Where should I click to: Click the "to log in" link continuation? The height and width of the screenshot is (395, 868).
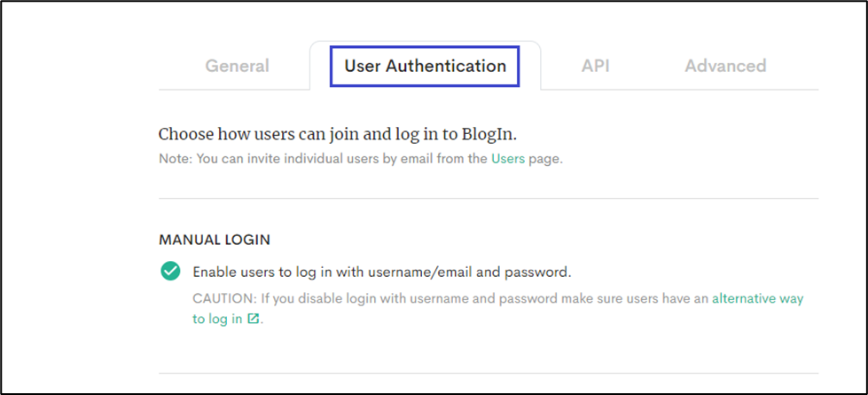pos(217,320)
